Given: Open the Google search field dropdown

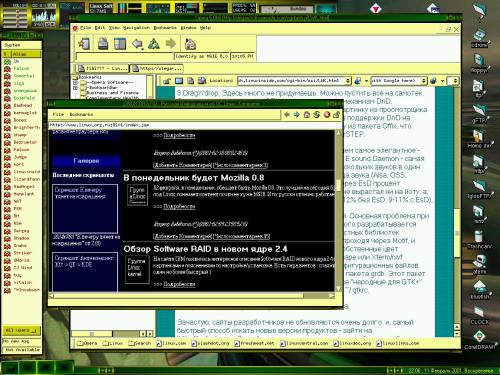Looking at the screenshot, I should (424, 81).
